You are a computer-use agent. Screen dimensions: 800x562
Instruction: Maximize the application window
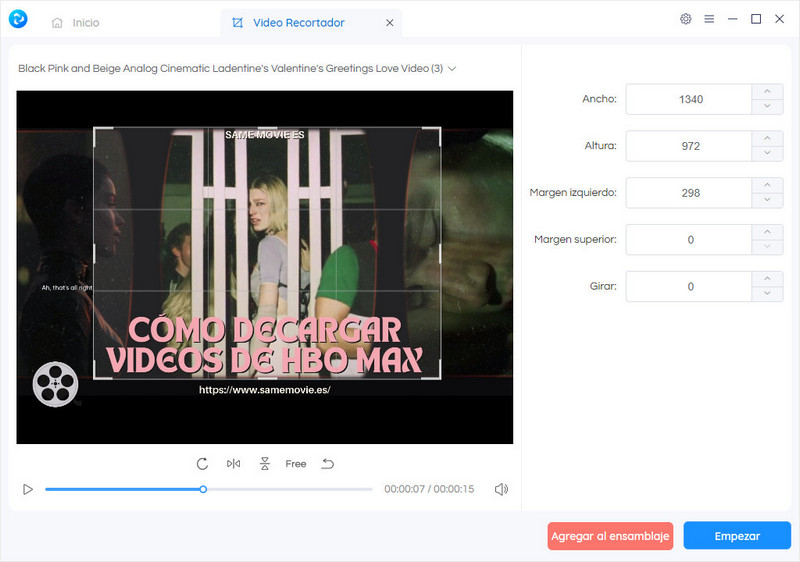pyautogui.click(x=756, y=19)
